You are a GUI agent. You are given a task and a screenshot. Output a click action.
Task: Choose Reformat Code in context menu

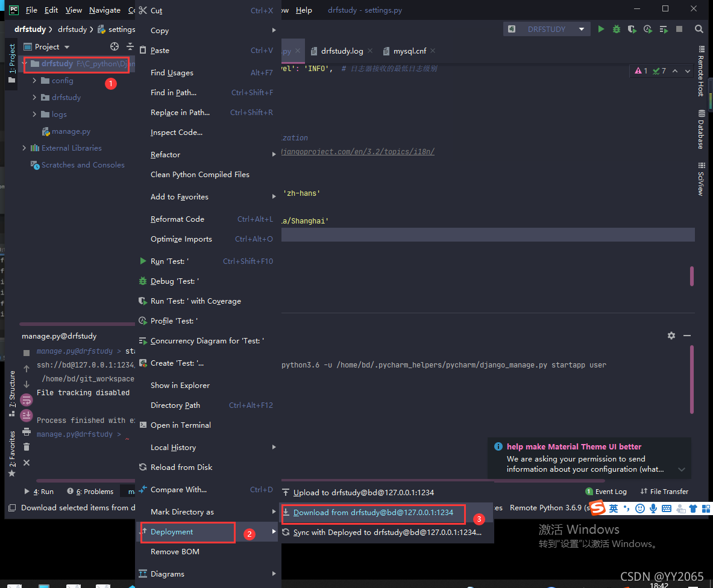209,219
